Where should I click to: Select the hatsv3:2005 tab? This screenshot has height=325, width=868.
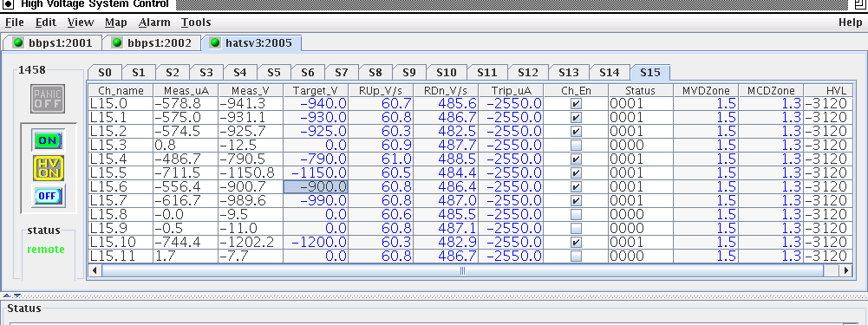252,43
